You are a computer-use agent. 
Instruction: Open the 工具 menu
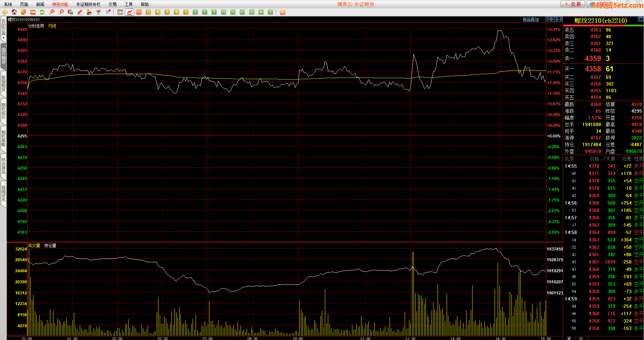[129, 4]
